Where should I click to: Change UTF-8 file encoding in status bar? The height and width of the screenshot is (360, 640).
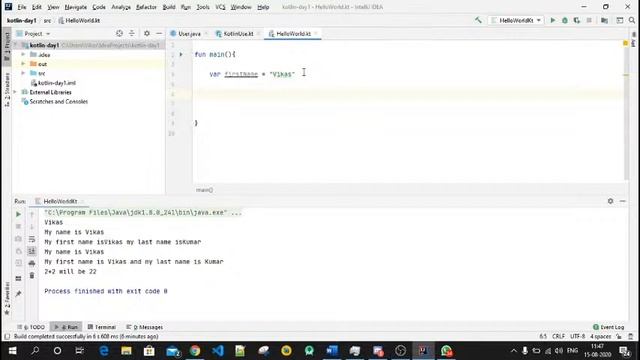tap(577, 336)
